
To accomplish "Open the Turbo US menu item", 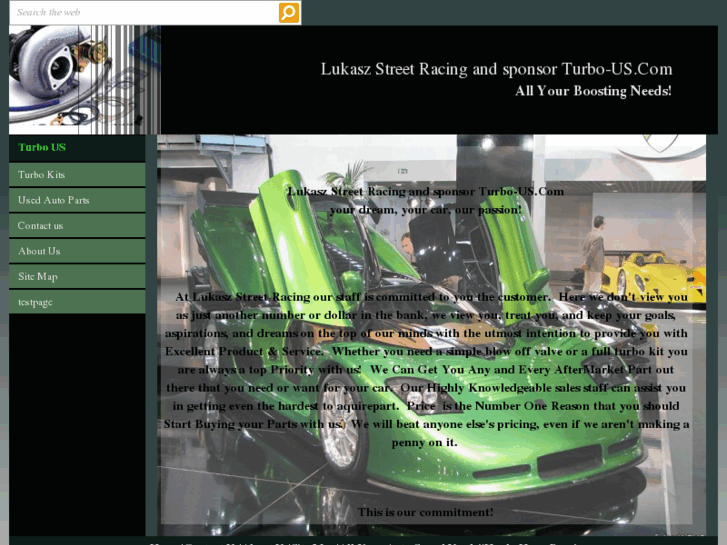I will (x=77, y=147).
